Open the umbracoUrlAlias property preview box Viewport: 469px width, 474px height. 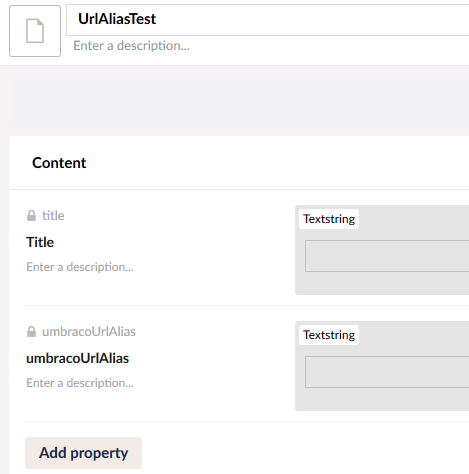click(382, 366)
